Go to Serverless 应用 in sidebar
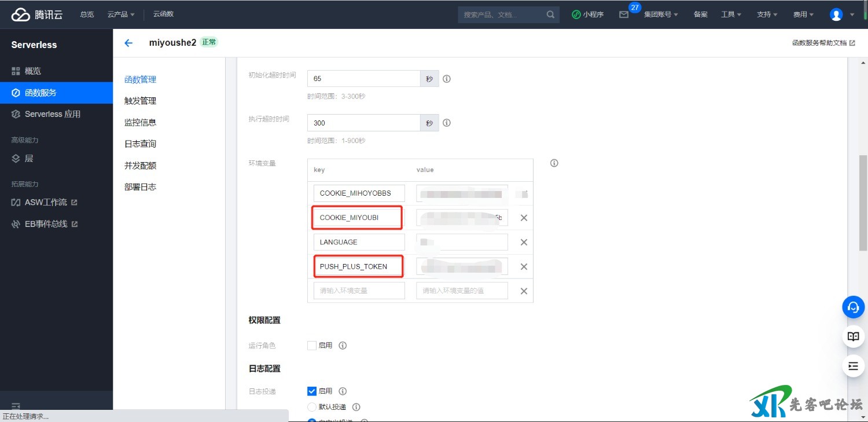Screen dimensions: 868x422 click(52, 114)
